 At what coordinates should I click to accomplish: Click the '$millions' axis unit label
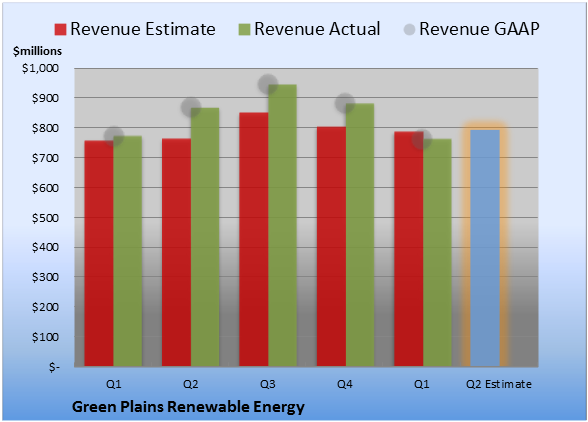[x=38, y=51]
